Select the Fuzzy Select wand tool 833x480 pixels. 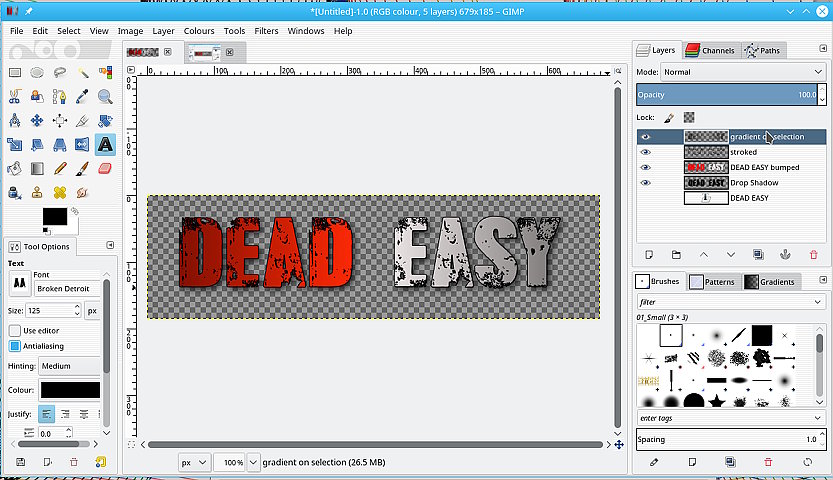pyautogui.click(x=83, y=73)
